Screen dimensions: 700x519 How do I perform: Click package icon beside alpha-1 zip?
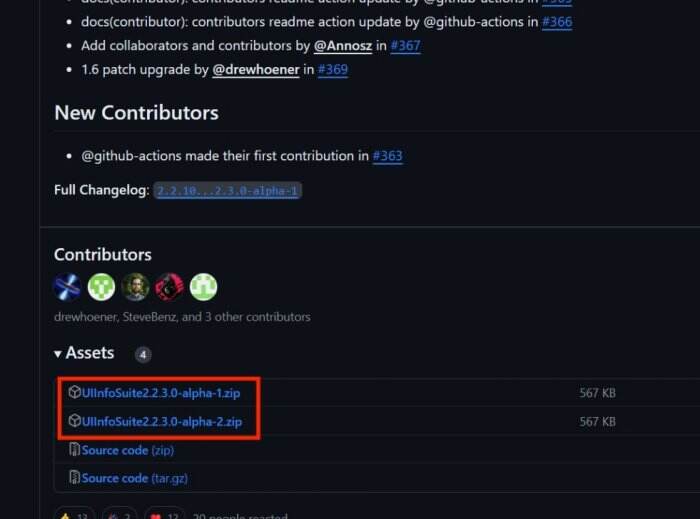point(75,393)
